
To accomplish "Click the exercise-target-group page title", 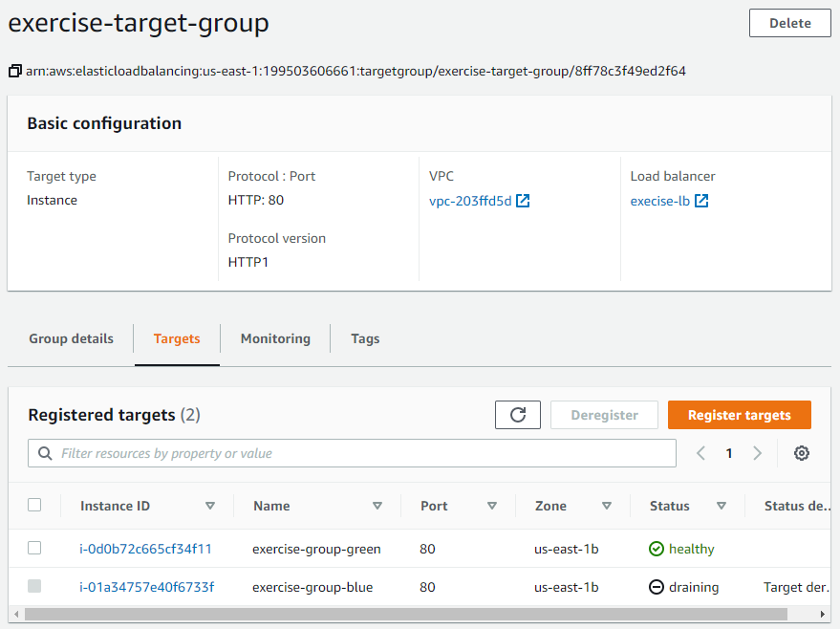I will [x=139, y=23].
